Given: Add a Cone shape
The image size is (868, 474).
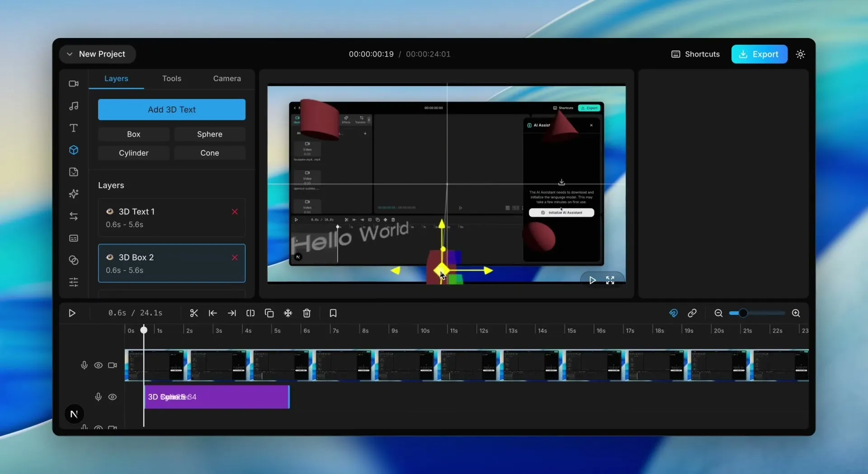Looking at the screenshot, I should [x=210, y=153].
